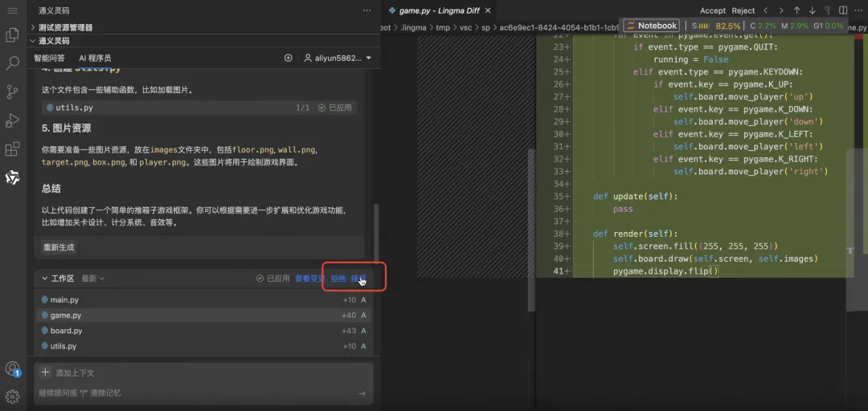Collapse the 工作区 section chevron
This screenshot has height=411, width=868.
(45, 279)
